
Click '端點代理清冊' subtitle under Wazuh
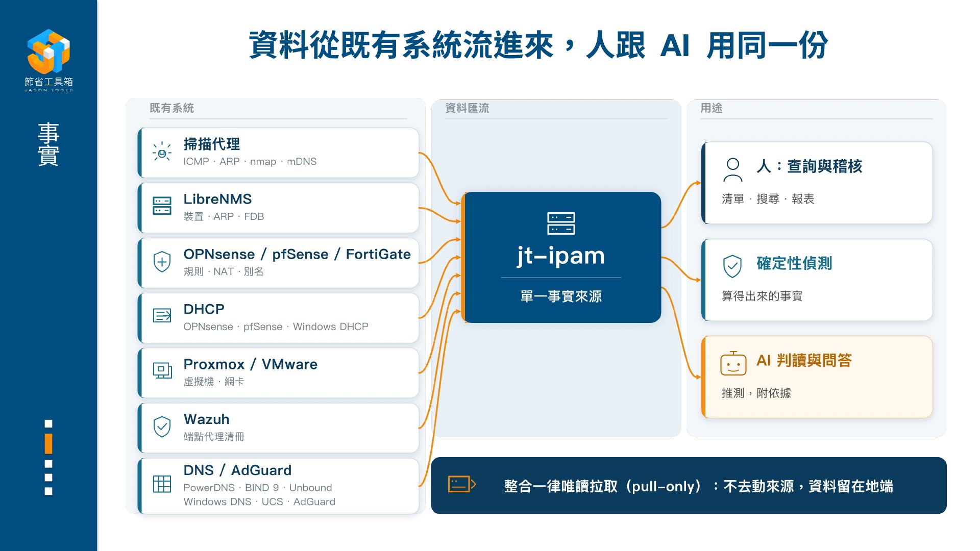(x=214, y=437)
